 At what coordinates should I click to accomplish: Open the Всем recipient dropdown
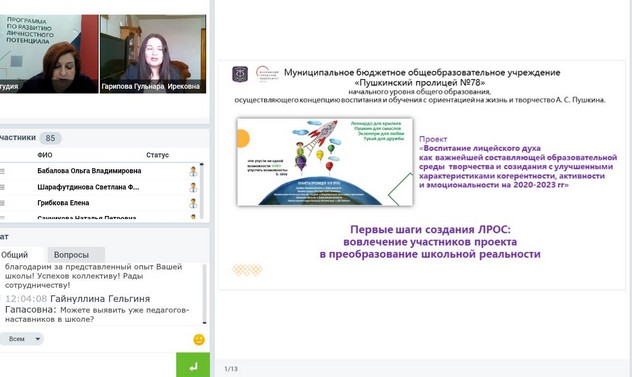coord(22,339)
